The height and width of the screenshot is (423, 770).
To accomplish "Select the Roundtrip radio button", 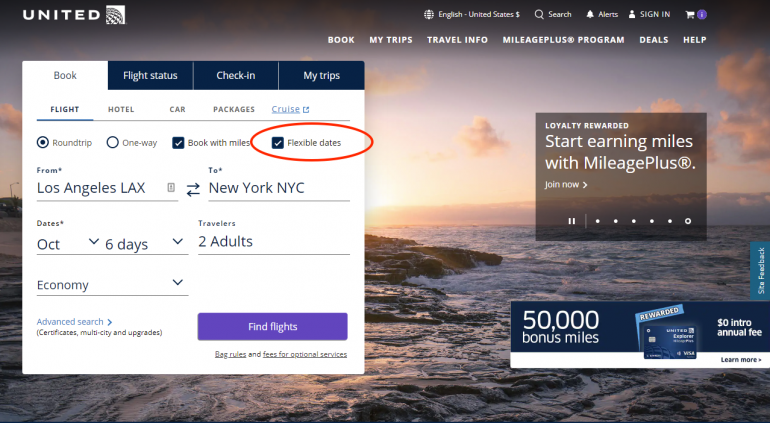I will pos(43,143).
